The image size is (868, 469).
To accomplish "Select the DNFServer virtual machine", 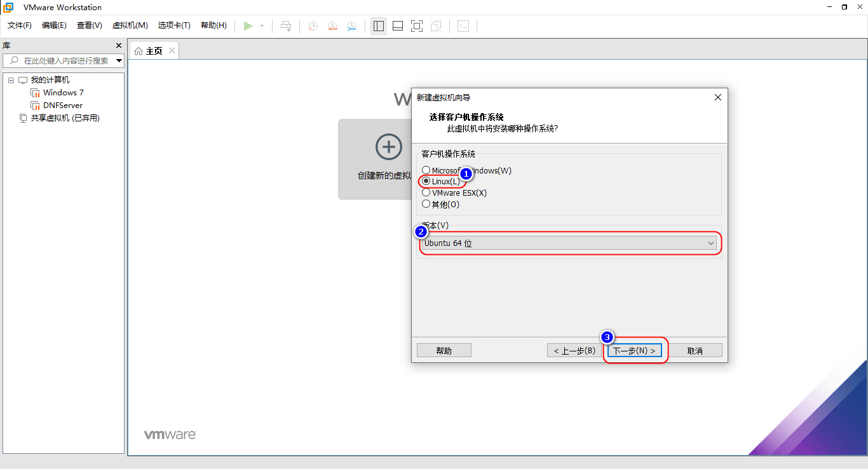I will (x=63, y=105).
